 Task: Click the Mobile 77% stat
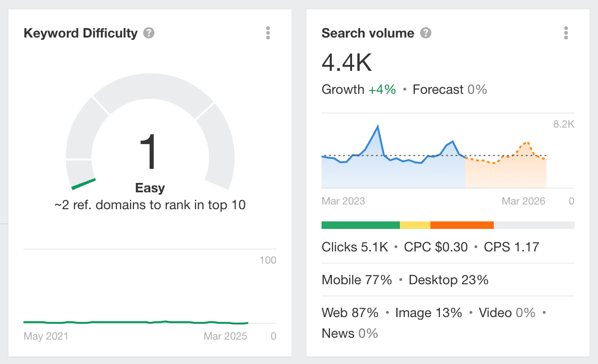[x=357, y=280]
